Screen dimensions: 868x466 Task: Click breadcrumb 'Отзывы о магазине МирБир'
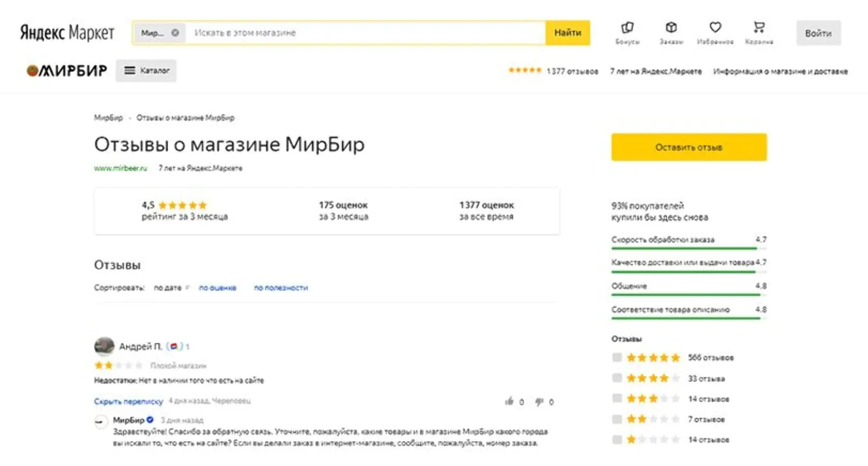[x=186, y=117]
